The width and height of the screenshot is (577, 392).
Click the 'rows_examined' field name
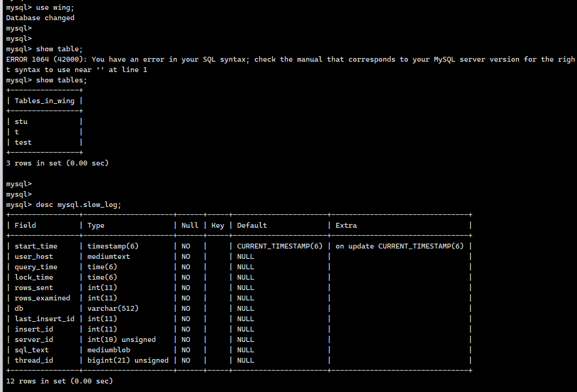(42, 298)
